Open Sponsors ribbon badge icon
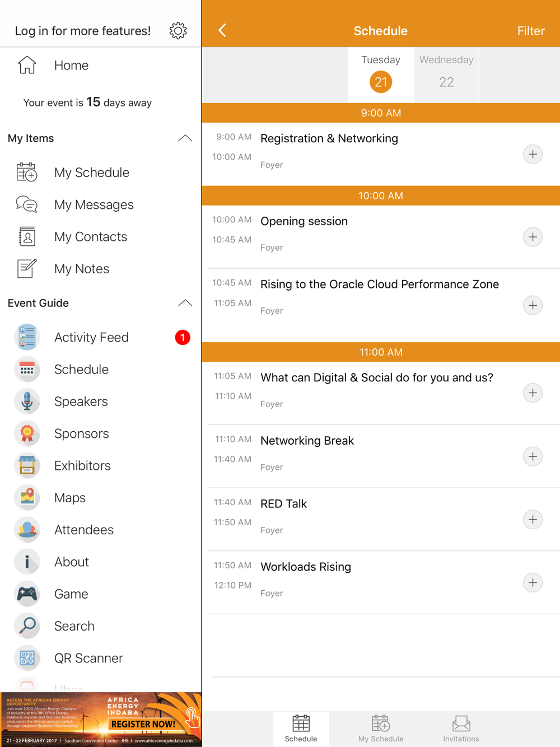Screen dimensions: 560x747 point(27,433)
